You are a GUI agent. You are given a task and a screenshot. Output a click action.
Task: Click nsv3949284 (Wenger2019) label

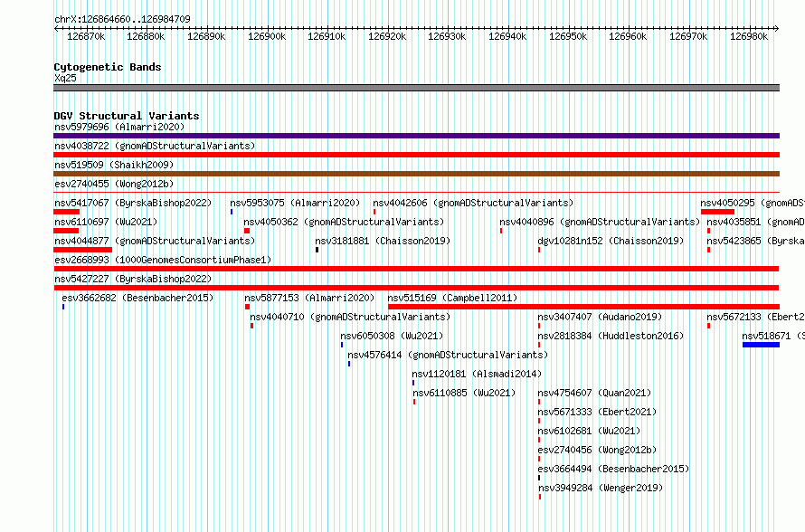coord(601,488)
